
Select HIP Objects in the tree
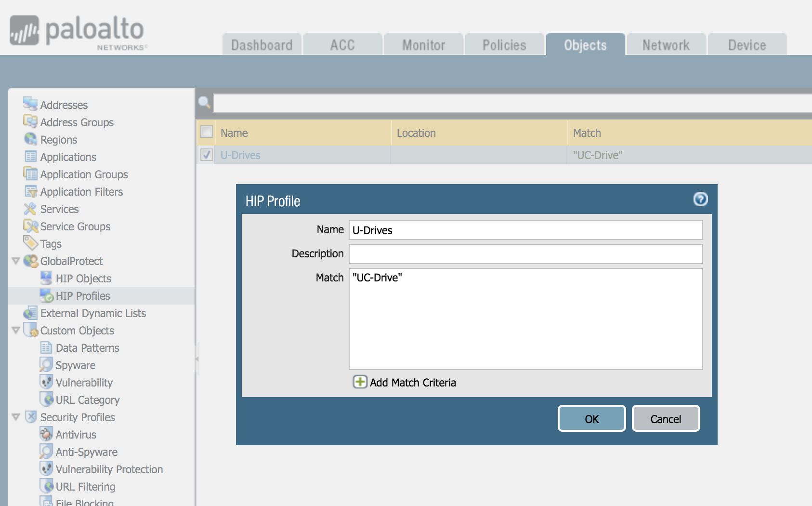pos(83,279)
